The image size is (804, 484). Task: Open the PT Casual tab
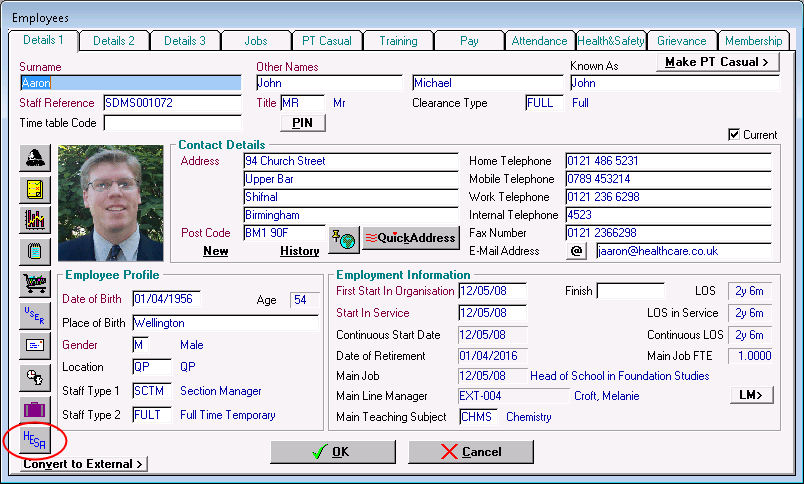[327, 41]
